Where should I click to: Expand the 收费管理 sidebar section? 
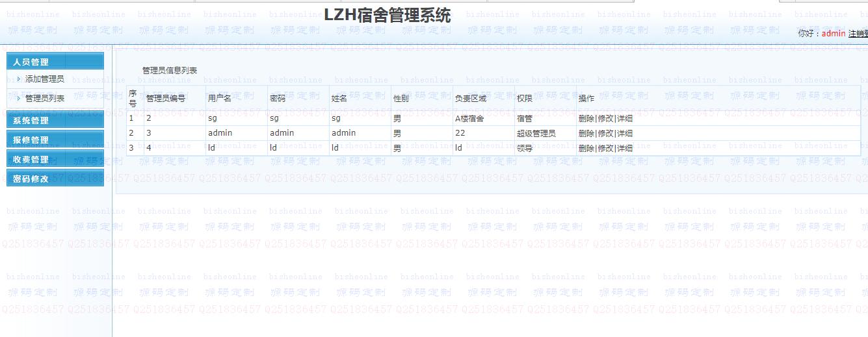click(55, 159)
